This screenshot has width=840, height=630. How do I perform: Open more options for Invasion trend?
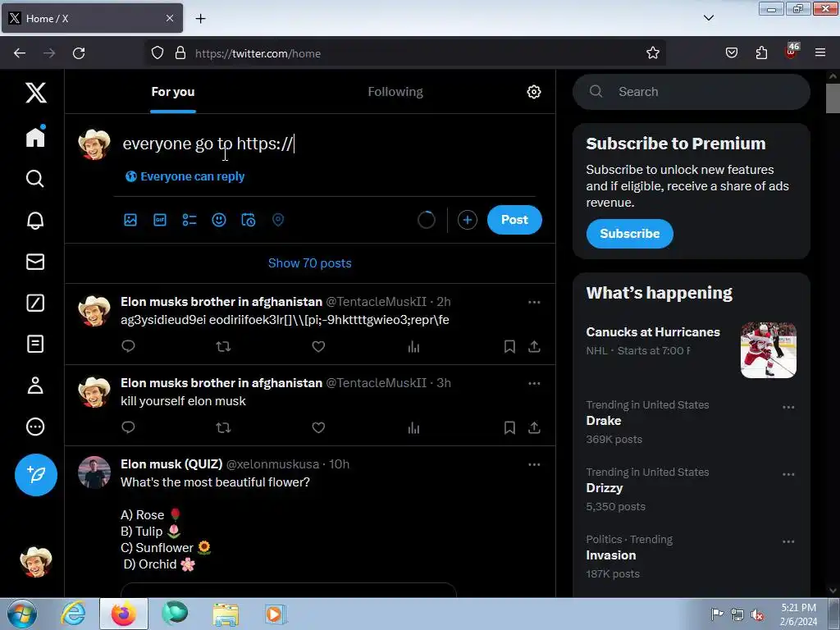[x=788, y=541]
